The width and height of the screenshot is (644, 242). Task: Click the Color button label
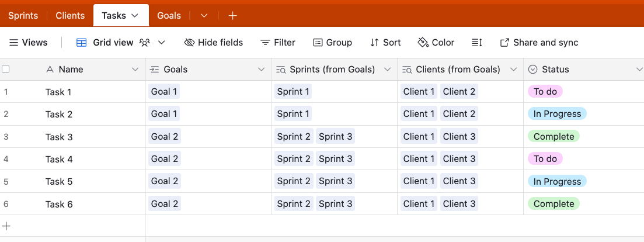coord(443,42)
